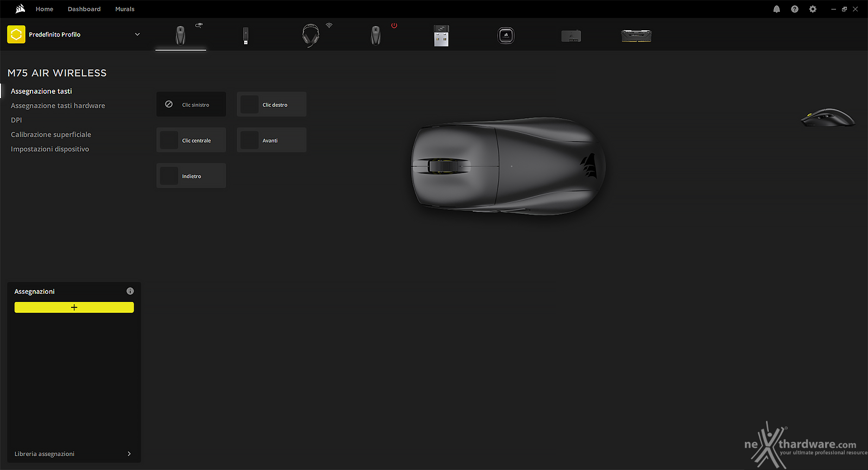The height and width of the screenshot is (470, 868).
Task: Click the M75 AIR WIRELESS title
Action: pos(57,73)
